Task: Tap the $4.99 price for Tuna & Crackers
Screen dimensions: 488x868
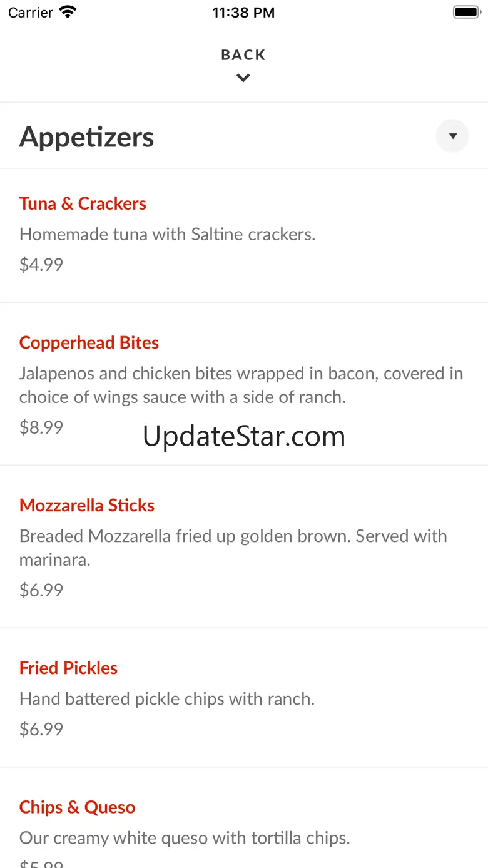Action: tap(41, 264)
